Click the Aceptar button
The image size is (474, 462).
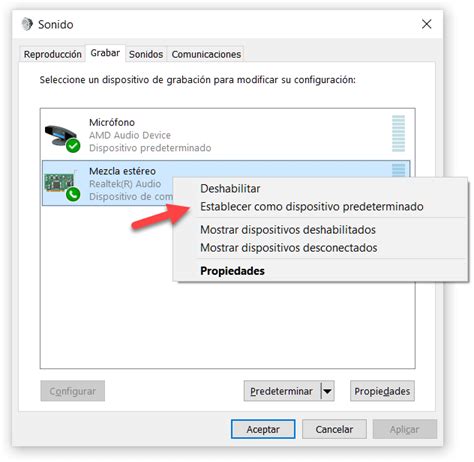pos(263,429)
